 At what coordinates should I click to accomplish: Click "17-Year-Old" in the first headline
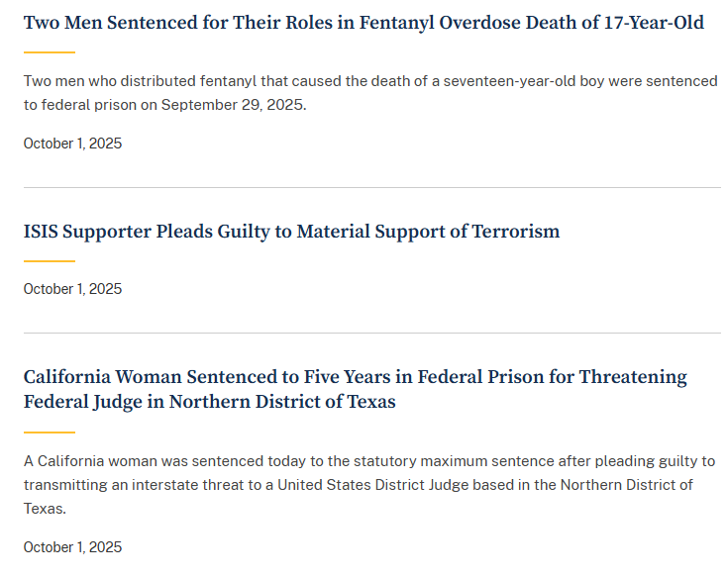coord(654,22)
